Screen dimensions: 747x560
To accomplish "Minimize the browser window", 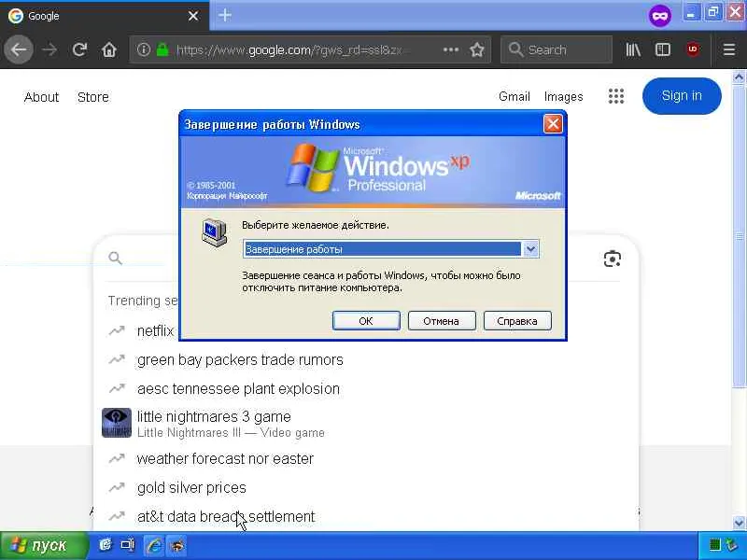I will click(x=691, y=12).
